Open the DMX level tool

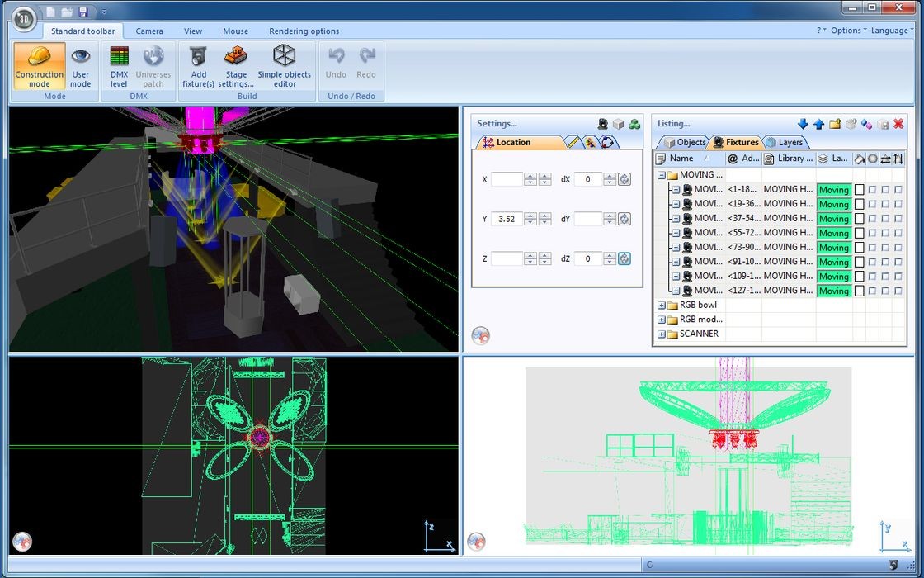tap(119, 67)
